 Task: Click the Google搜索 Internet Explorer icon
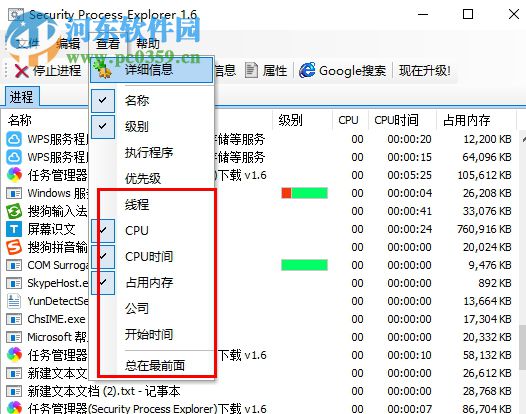coord(307,70)
